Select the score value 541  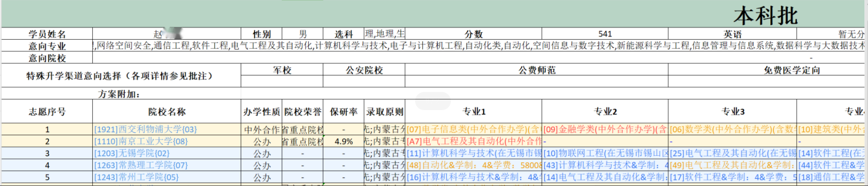pos(605,34)
